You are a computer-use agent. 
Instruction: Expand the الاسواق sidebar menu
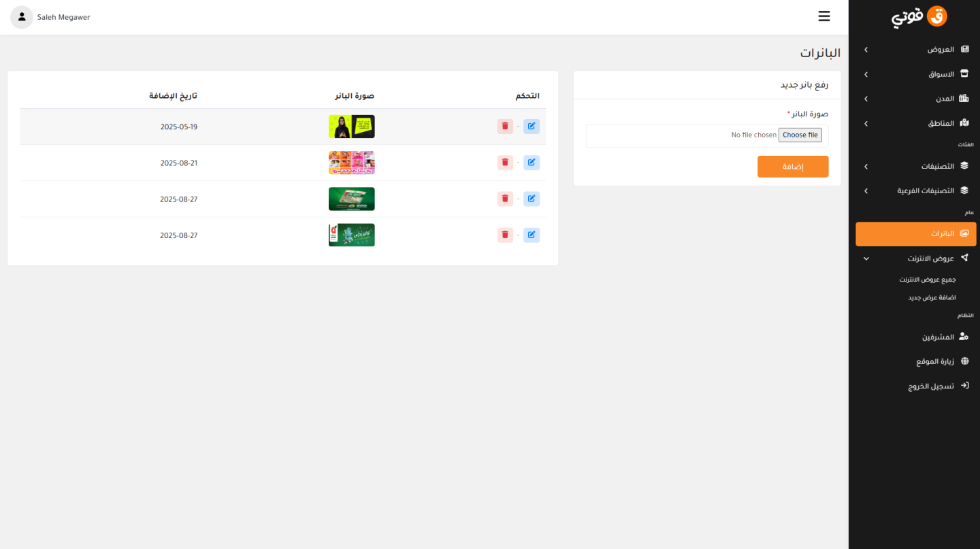click(x=915, y=74)
